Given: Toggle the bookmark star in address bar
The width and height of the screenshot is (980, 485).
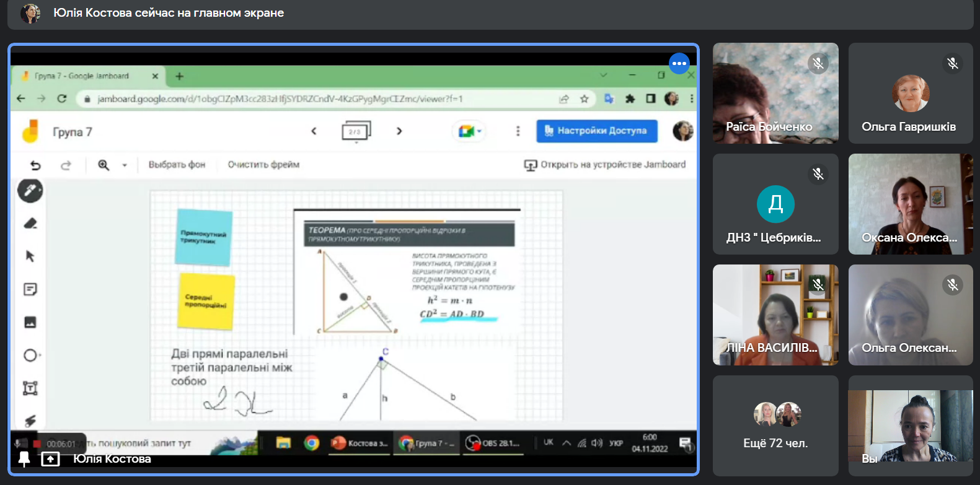Looking at the screenshot, I should click(x=584, y=99).
